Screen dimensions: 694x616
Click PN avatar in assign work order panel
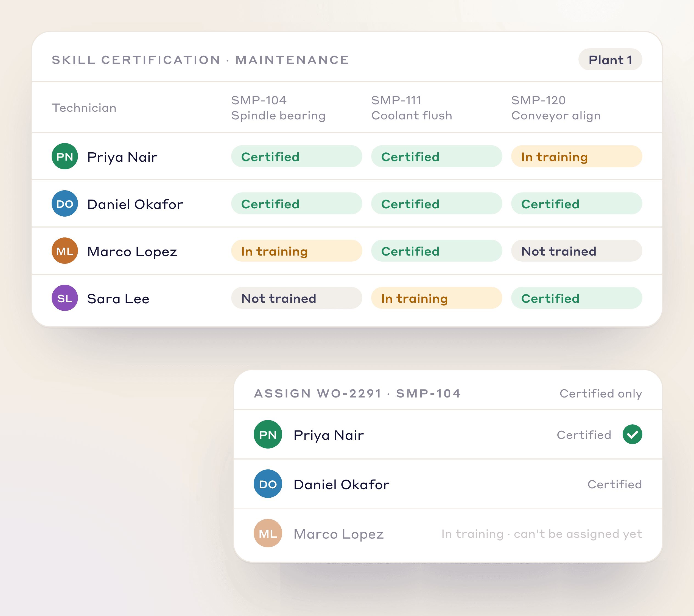(x=268, y=435)
